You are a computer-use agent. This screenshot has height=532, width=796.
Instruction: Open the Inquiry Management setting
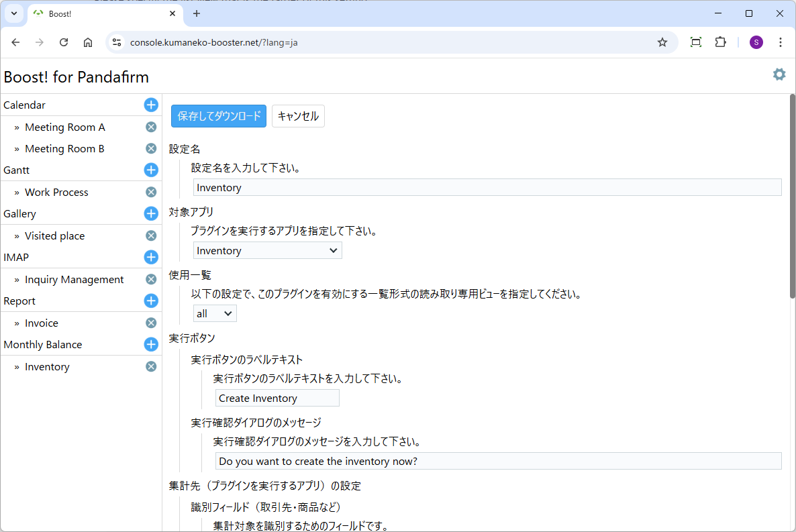click(x=74, y=280)
